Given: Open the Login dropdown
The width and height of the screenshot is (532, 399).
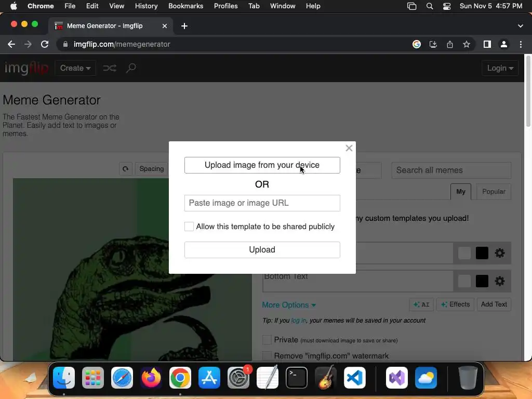Looking at the screenshot, I should [x=500, y=68].
